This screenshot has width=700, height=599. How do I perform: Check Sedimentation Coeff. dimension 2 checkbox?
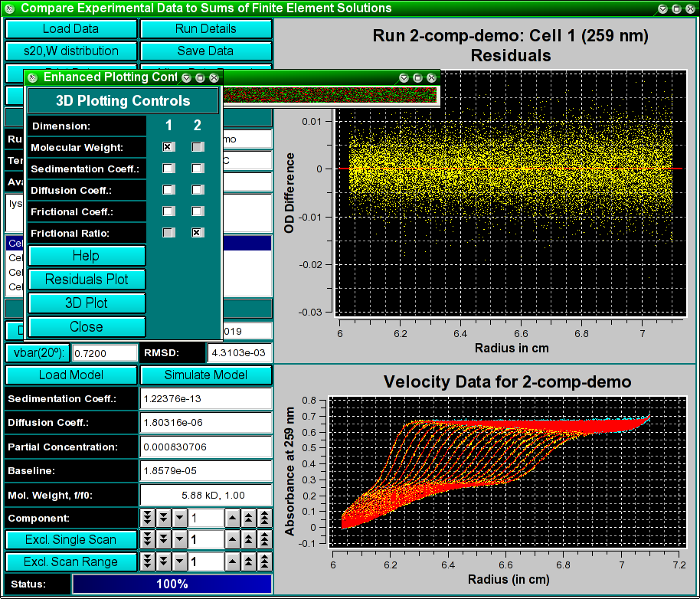coord(198,169)
